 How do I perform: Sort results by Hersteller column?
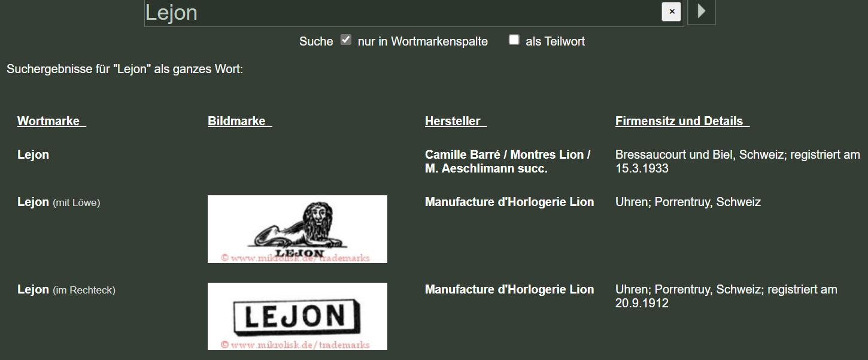[456, 121]
